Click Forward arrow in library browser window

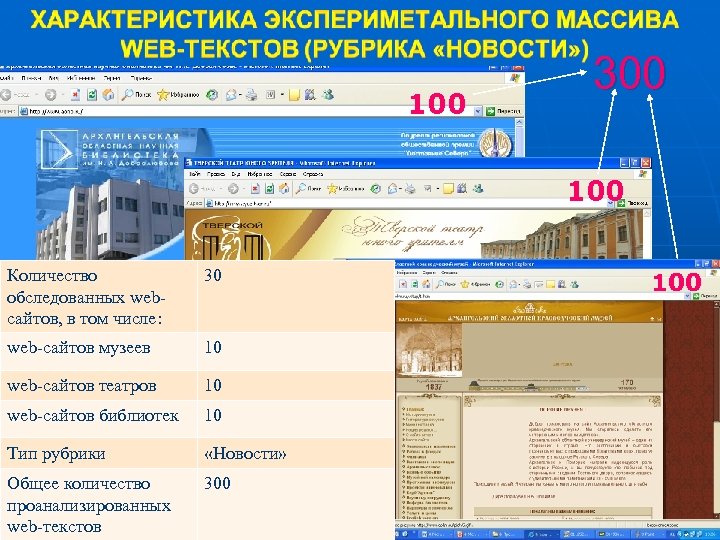tap(51, 95)
